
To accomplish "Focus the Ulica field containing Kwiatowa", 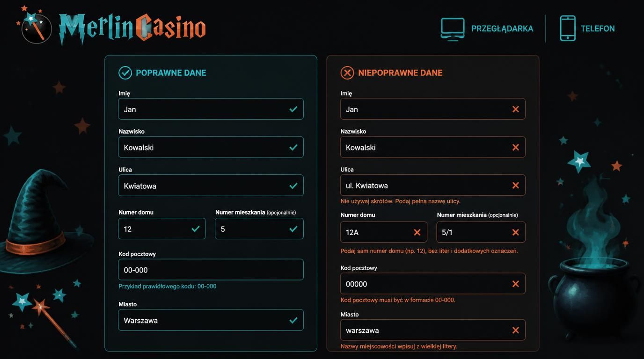I will [211, 186].
